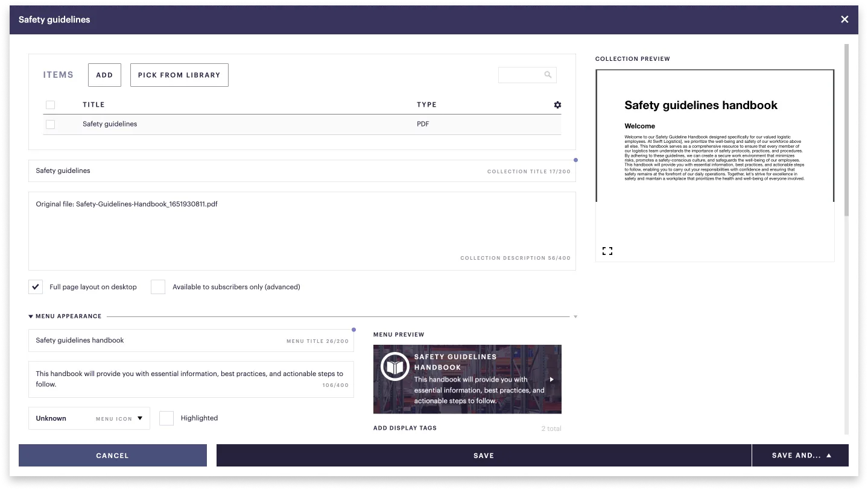Image resolution: width=868 pixels, height=490 pixels.
Task: Click the dialog vertical scrollbar
Action: click(846, 130)
